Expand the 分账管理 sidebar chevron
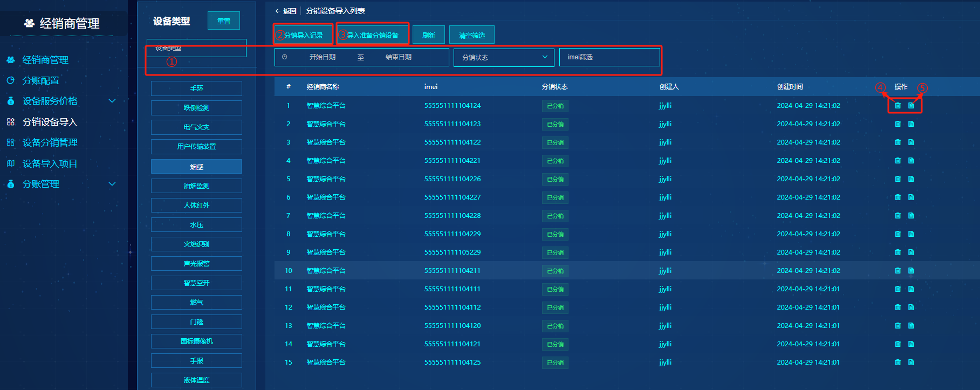Image resolution: width=980 pixels, height=390 pixels. tap(112, 184)
